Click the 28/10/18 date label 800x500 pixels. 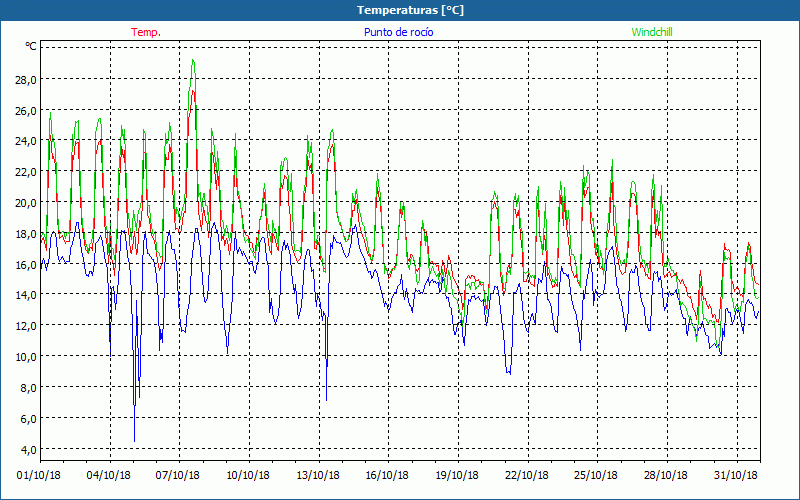click(x=666, y=476)
